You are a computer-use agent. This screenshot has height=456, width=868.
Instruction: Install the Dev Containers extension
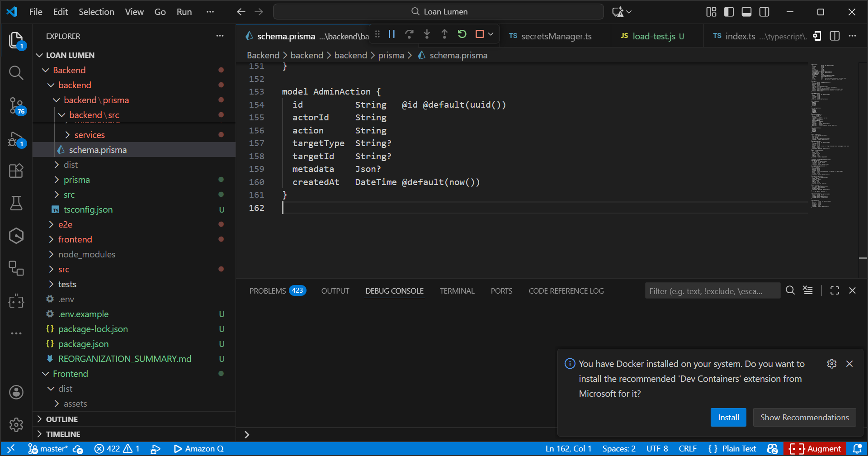click(x=728, y=417)
